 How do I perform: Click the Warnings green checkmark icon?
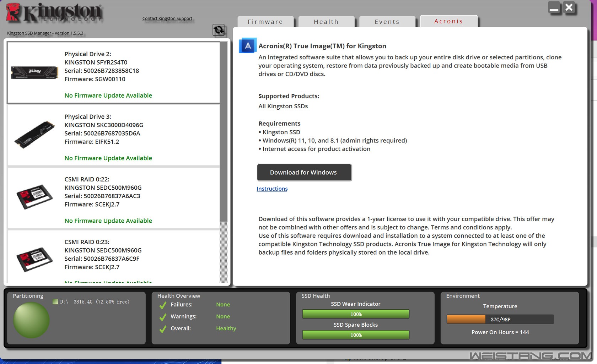click(163, 317)
